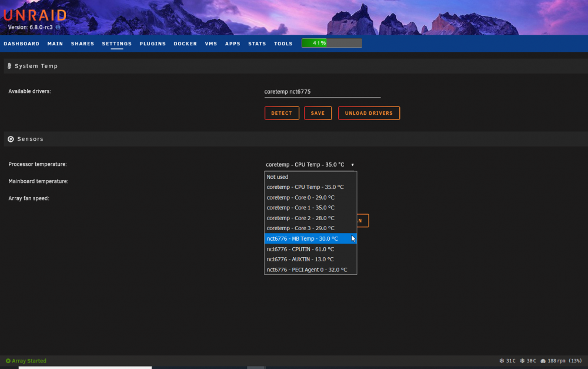Choose coretemp Core 3 29.0 °C option
588x369 pixels.
coord(310,228)
